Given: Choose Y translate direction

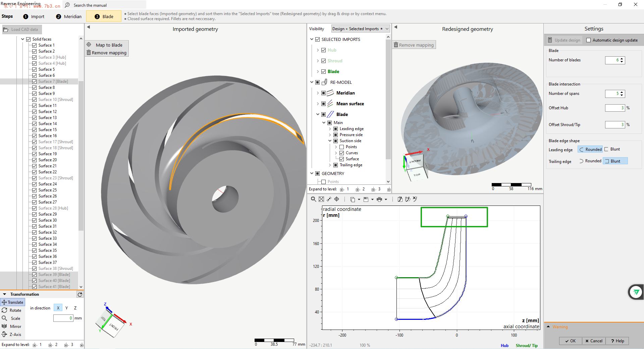Looking at the screenshot, I should pos(66,308).
